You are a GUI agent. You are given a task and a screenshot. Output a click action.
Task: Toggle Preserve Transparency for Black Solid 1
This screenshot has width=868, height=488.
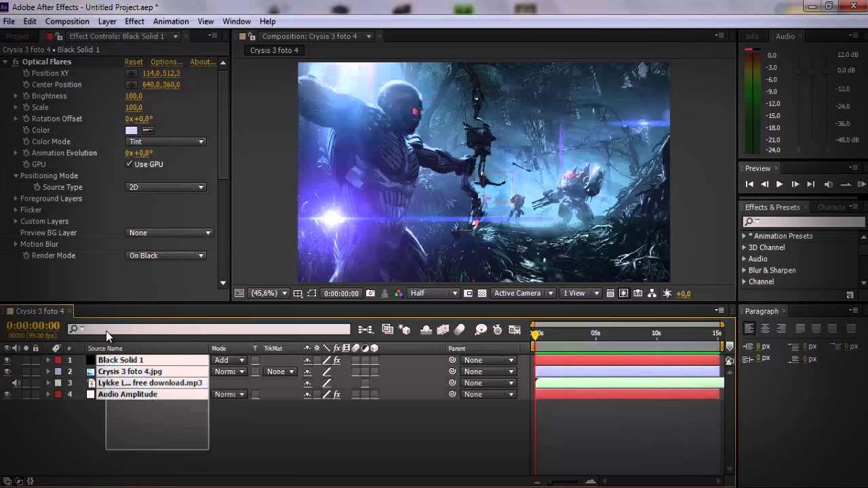point(255,360)
